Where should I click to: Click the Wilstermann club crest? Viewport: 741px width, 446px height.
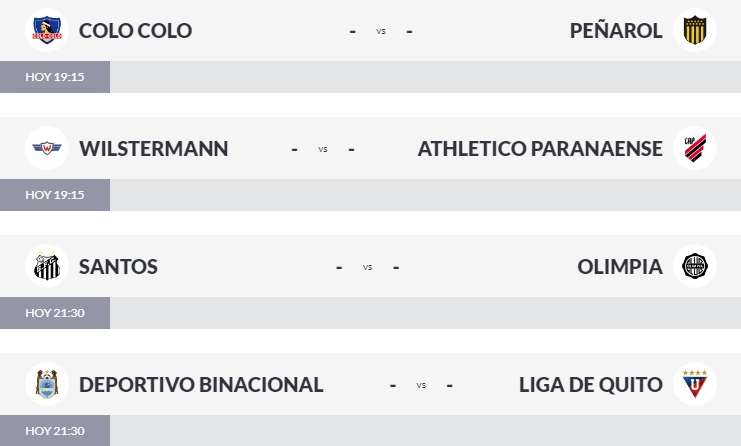click(46, 148)
